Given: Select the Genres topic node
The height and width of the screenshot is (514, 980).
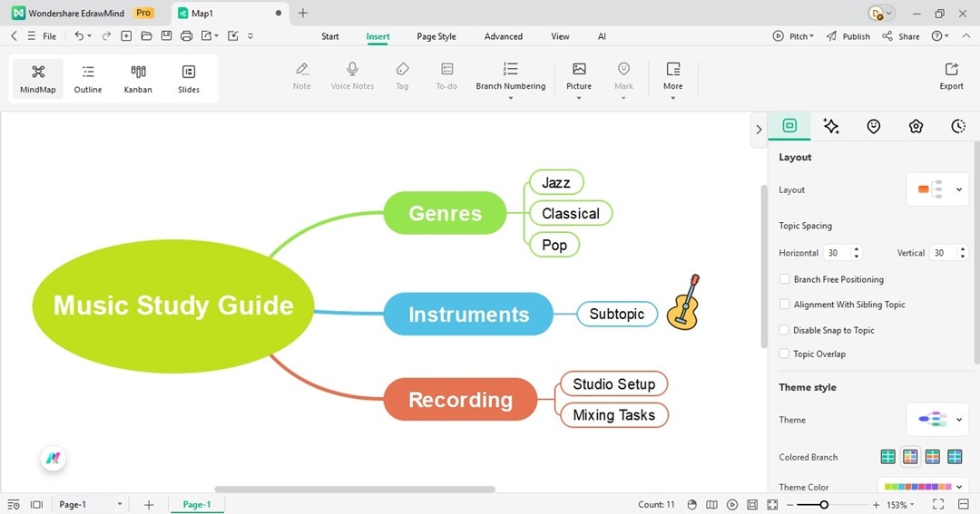Looking at the screenshot, I should click(x=445, y=213).
